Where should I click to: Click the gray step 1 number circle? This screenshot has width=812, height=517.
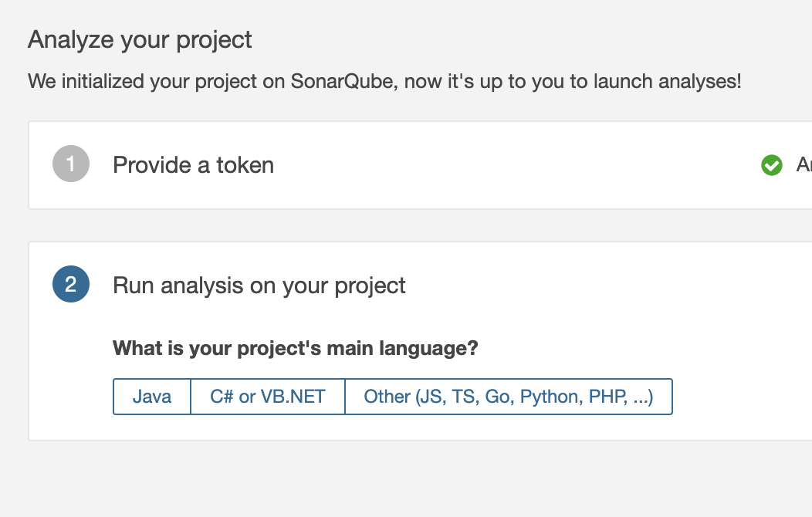(x=71, y=164)
